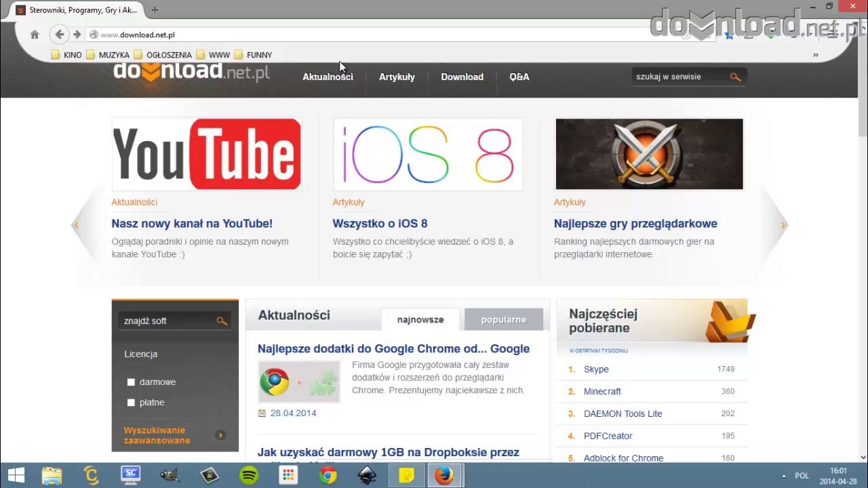Click the site identity globe icon

[x=94, y=35]
